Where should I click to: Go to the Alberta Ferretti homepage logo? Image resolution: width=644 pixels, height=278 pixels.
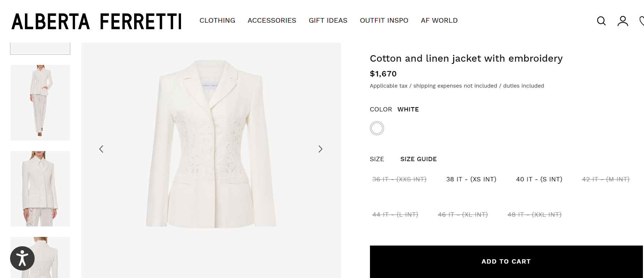pyautogui.click(x=96, y=21)
